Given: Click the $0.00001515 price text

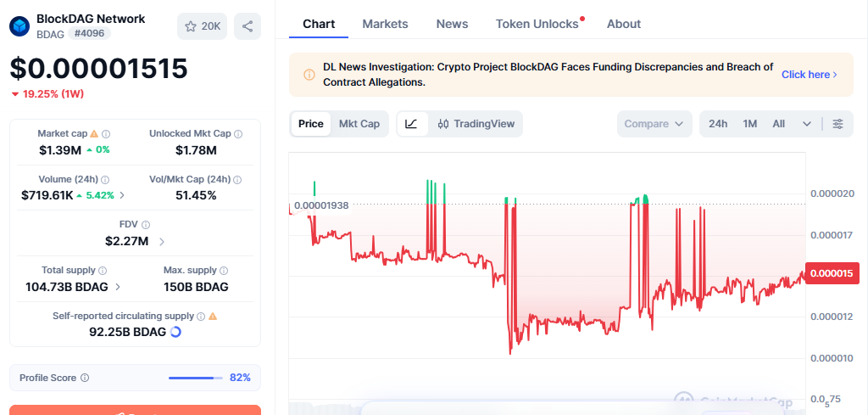Looking at the screenshot, I should [98, 69].
